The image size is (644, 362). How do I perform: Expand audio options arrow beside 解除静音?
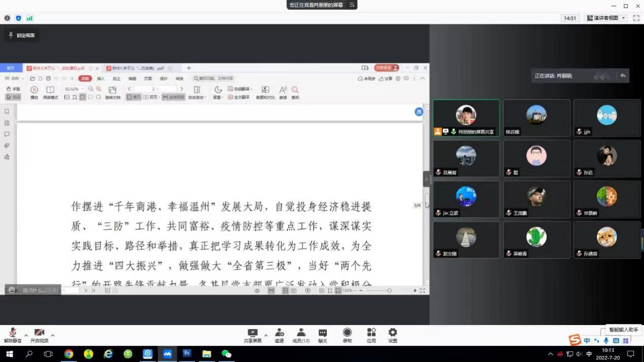[x=26, y=336]
